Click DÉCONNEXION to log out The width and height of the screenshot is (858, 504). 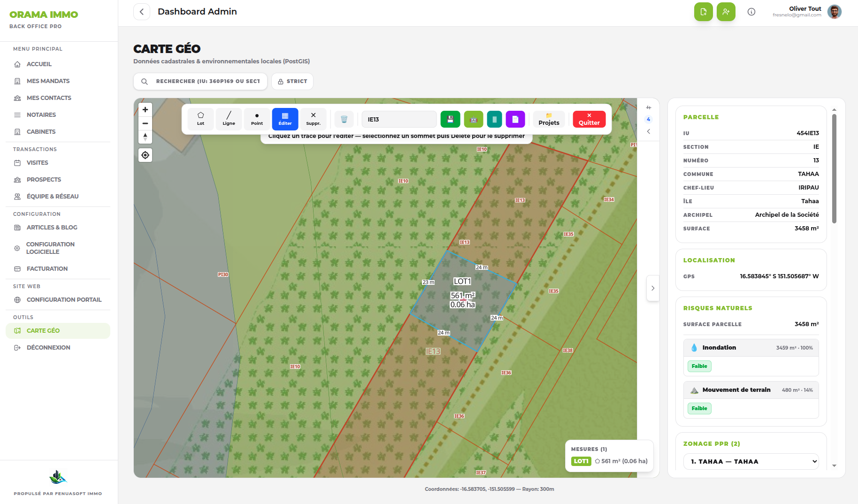[58, 348]
